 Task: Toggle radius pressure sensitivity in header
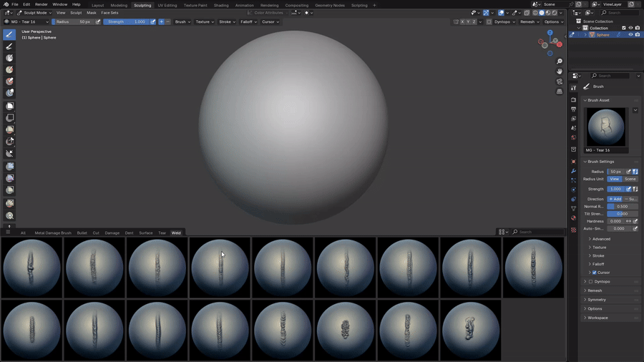pos(98,21)
